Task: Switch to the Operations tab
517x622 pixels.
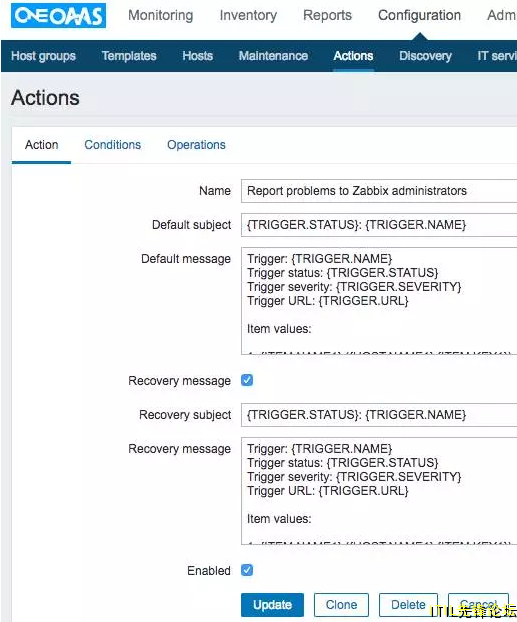Action: (x=196, y=145)
